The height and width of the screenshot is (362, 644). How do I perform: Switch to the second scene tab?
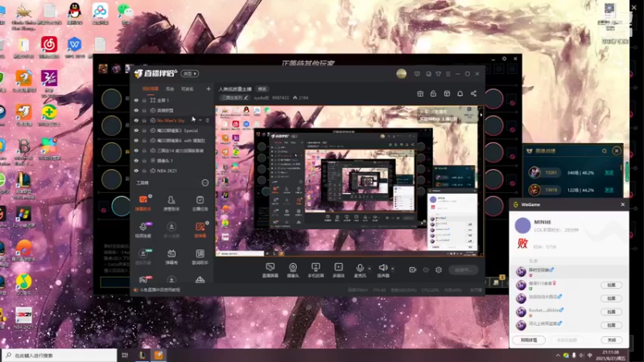(170, 88)
